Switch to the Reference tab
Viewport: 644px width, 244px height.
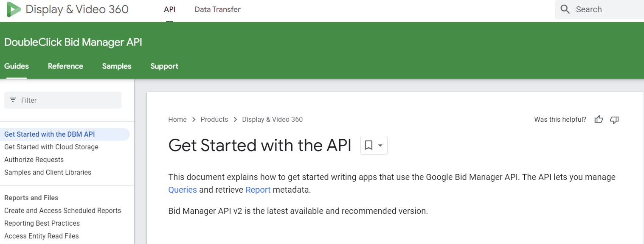(65, 66)
